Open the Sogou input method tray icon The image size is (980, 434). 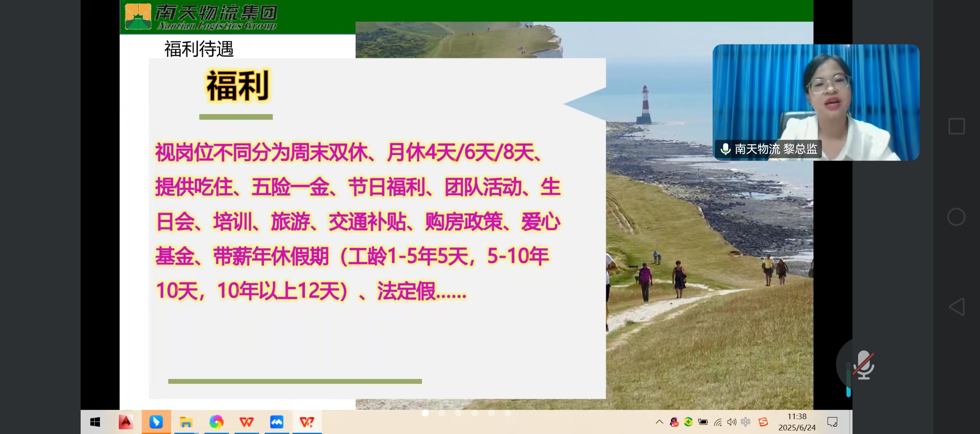tap(763, 422)
